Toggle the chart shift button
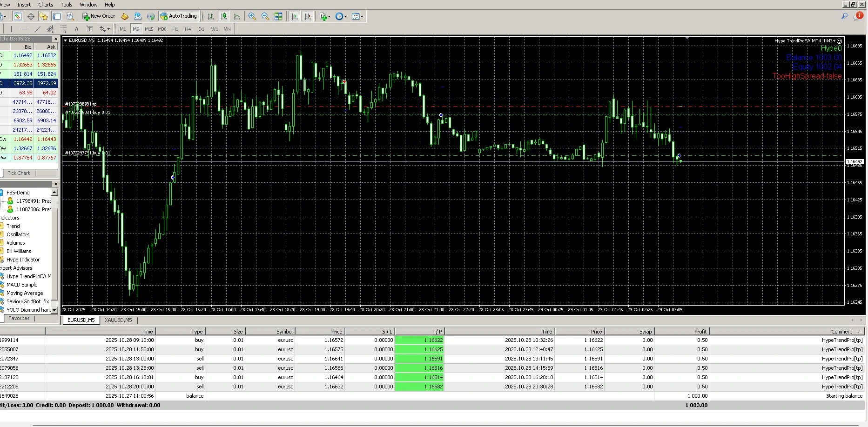The height and width of the screenshot is (427, 868). (307, 16)
